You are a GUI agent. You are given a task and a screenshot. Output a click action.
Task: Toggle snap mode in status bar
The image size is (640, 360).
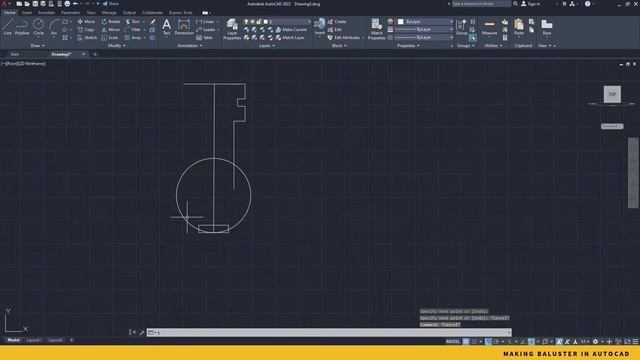[474, 342]
